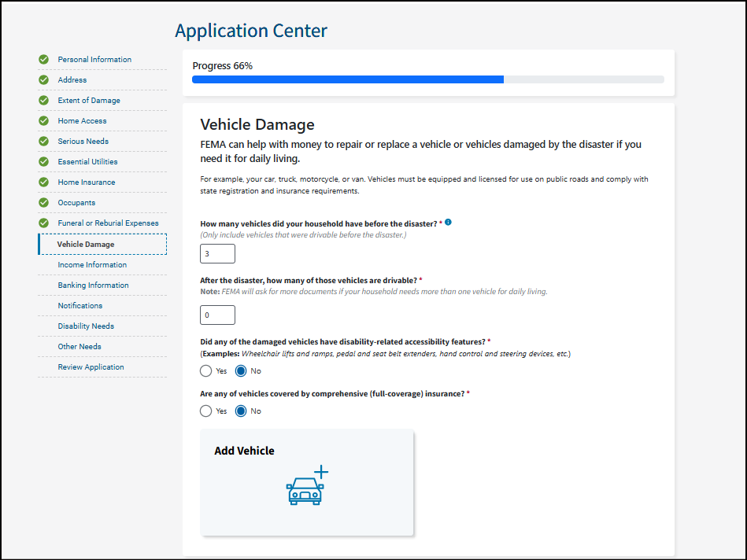Choose No for comprehensive insurance coverage

[x=241, y=411]
